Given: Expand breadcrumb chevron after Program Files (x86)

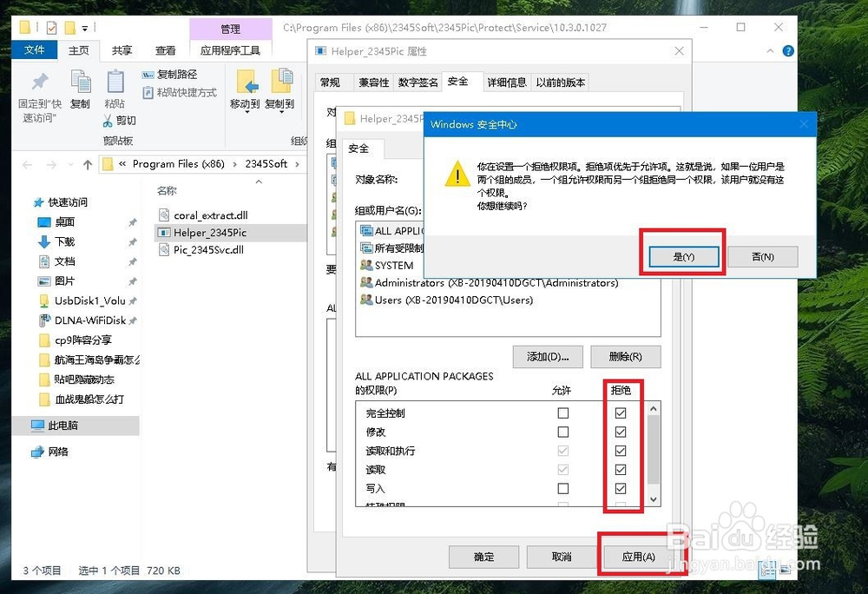Looking at the screenshot, I should tap(234, 164).
